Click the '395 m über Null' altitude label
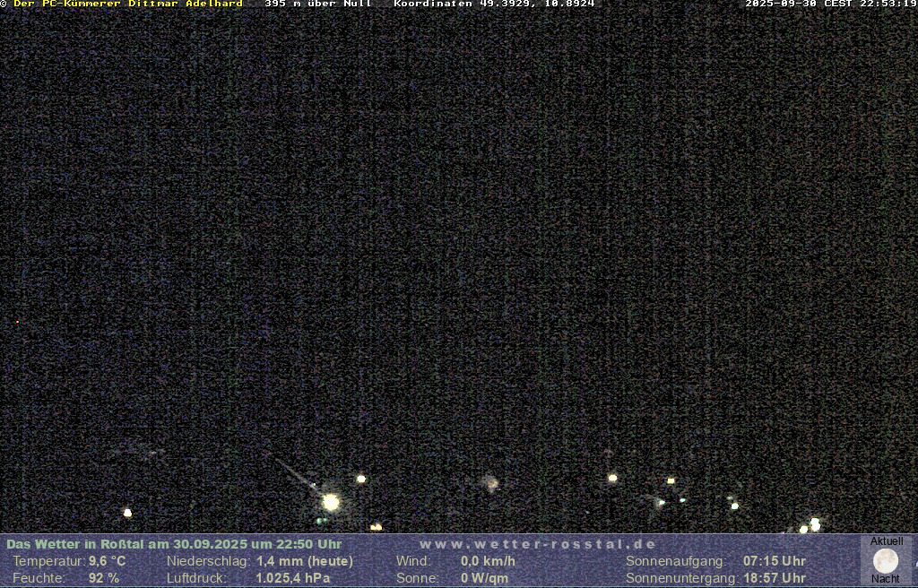Viewport: 918px width, 588px height. click(x=317, y=4)
